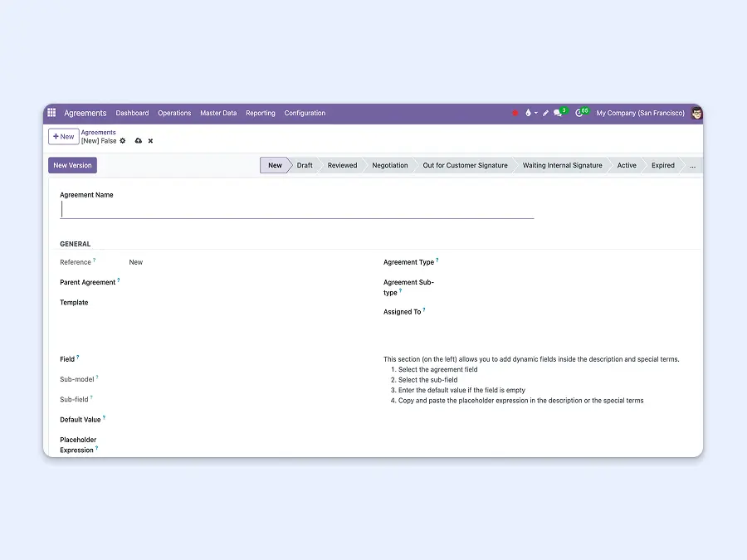
Task: Expand the droplet icon dropdown arrow
Action: (538, 114)
